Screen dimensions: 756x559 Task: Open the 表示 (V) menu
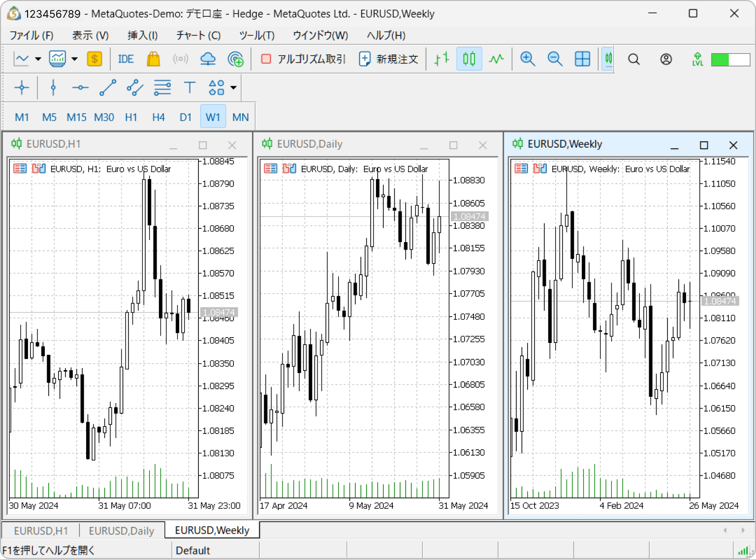pyautogui.click(x=90, y=35)
